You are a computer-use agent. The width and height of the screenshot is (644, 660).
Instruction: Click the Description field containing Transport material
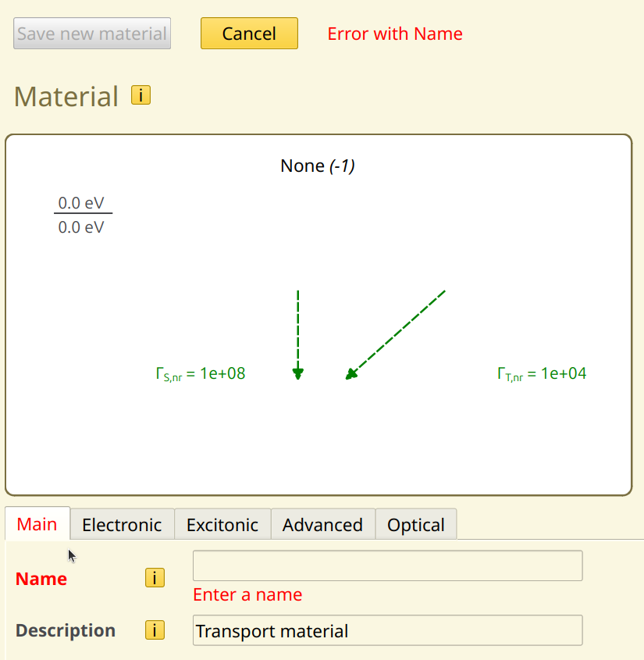(x=387, y=630)
